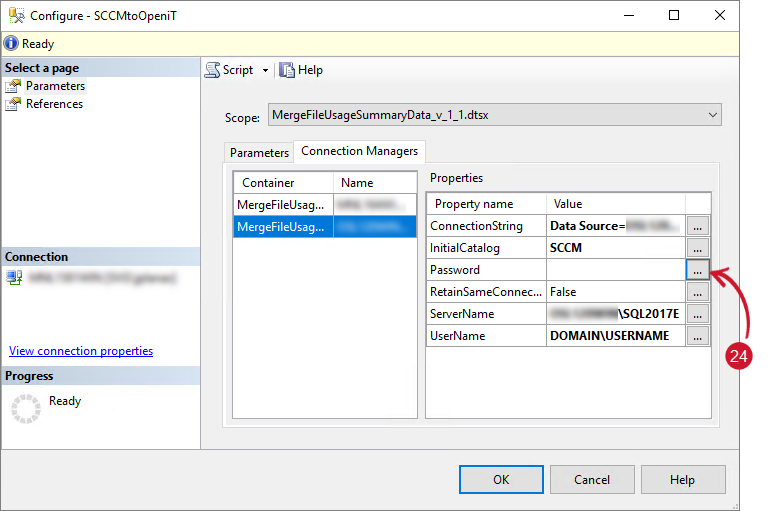
Task: Click View connection properties link
Action: (x=81, y=351)
